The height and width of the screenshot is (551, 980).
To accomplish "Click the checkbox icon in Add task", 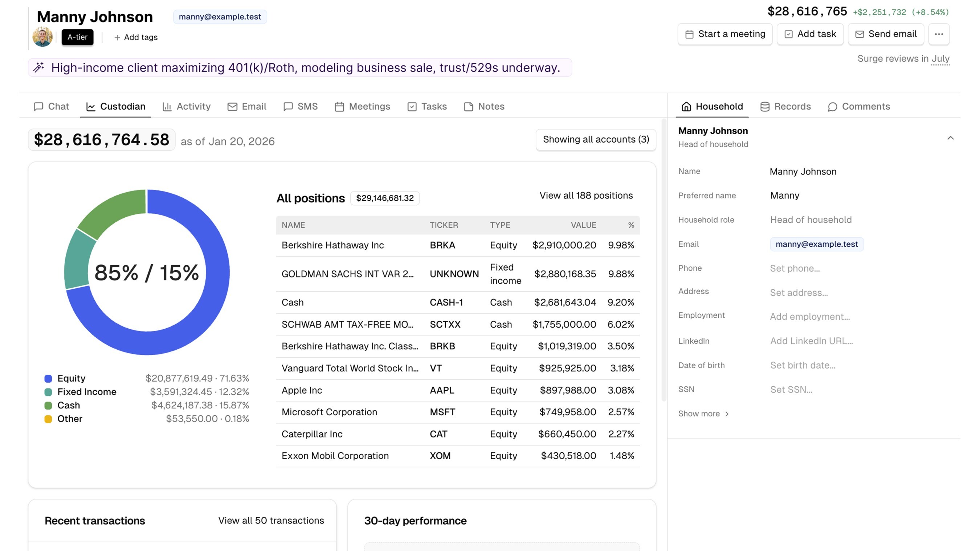I will point(789,34).
